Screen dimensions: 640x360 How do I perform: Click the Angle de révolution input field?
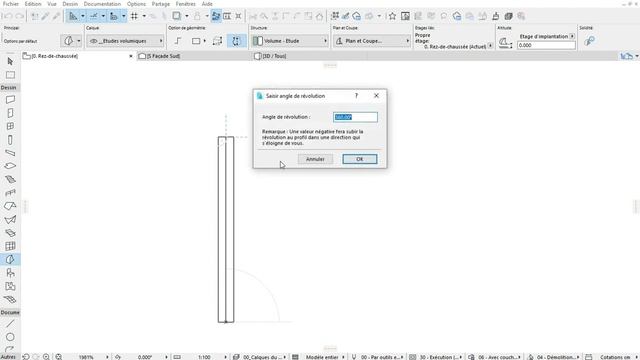(355, 117)
